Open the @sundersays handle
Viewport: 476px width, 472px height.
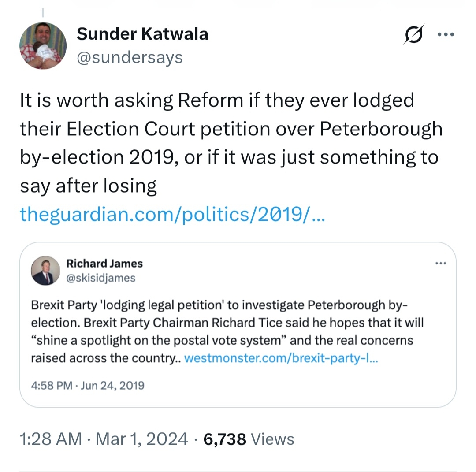tap(130, 57)
